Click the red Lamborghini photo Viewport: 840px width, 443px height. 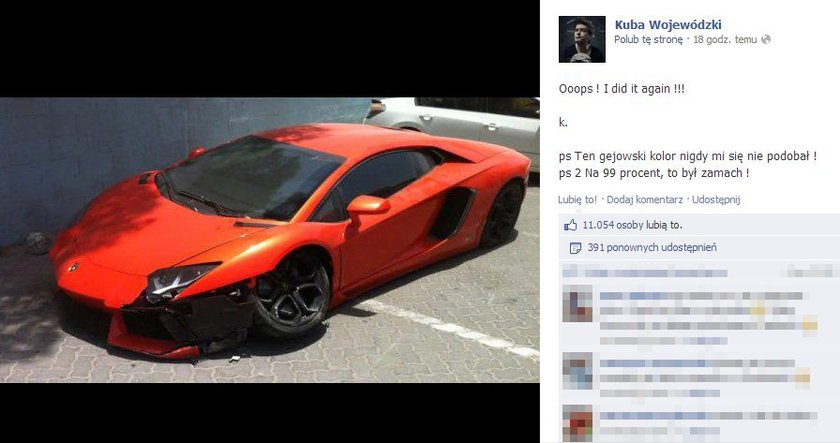(269, 240)
